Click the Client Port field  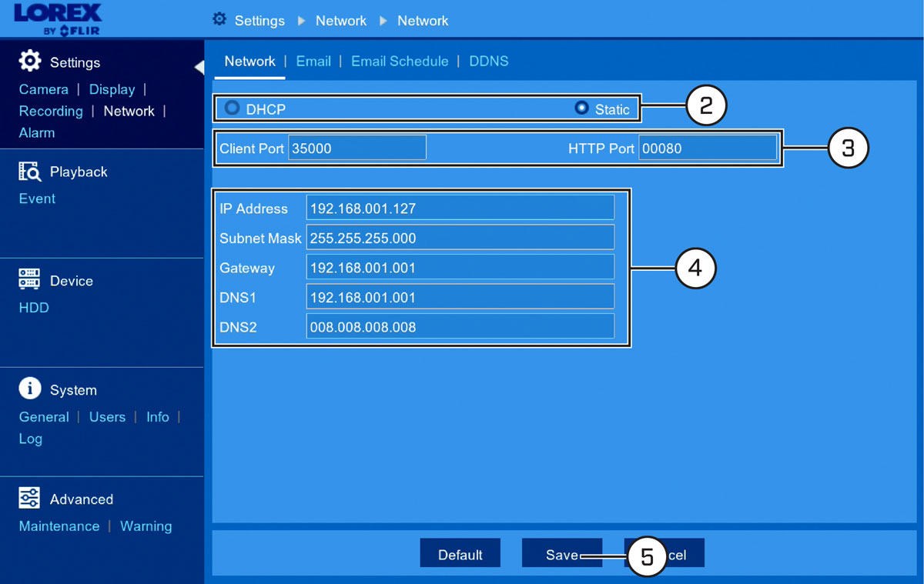point(357,148)
